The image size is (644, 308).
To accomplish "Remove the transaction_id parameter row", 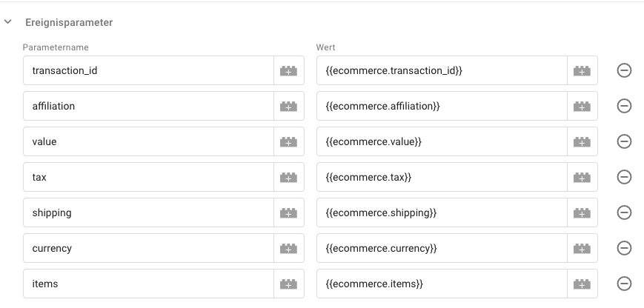I will click(624, 70).
